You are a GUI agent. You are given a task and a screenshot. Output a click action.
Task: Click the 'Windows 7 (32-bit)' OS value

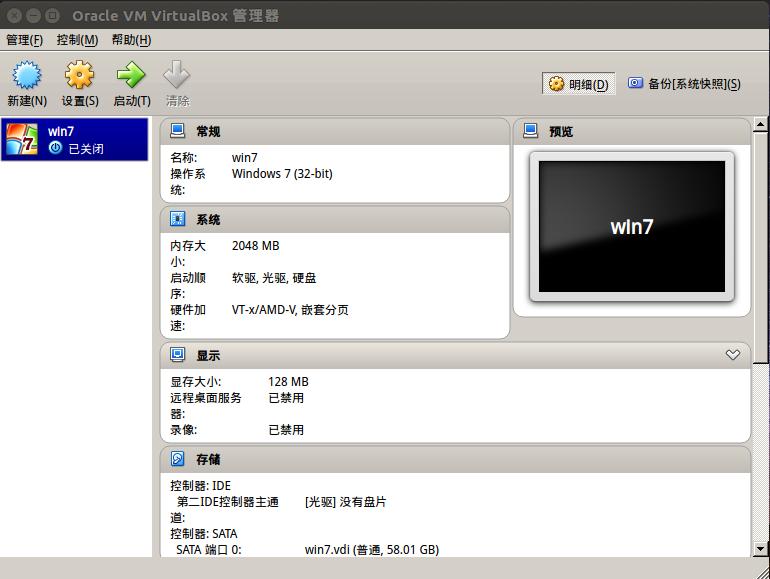click(x=282, y=174)
